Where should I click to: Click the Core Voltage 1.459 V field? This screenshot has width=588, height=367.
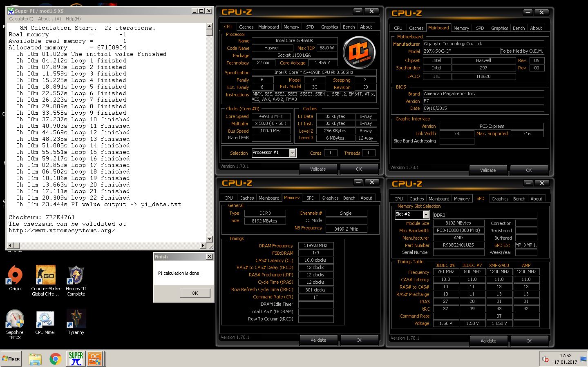[323, 62]
